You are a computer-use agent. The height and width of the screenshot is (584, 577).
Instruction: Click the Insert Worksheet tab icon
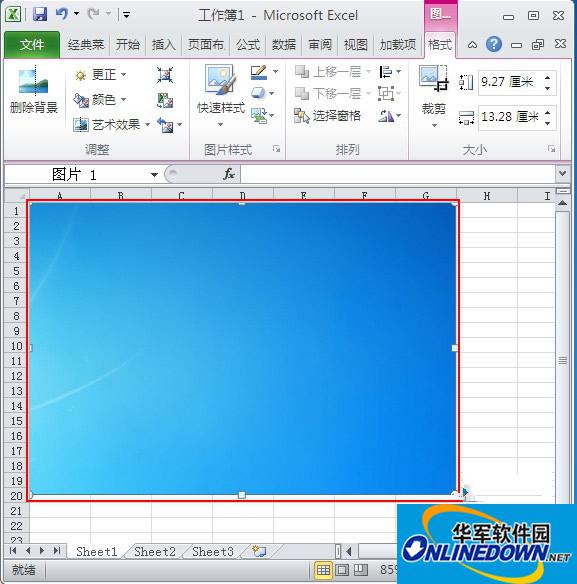tap(259, 550)
